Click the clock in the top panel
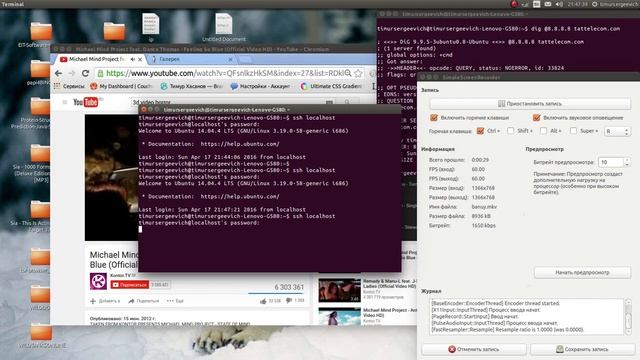The width and height of the screenshot is (640, 360). pos(577,4)
